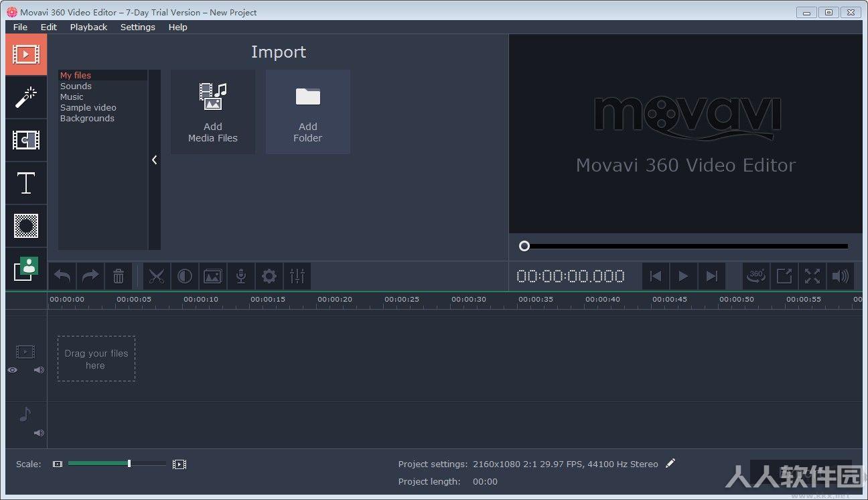This screenshot has height=500, width=868.
Task: Open the Transitions tab
Action: tap(26, 140)
